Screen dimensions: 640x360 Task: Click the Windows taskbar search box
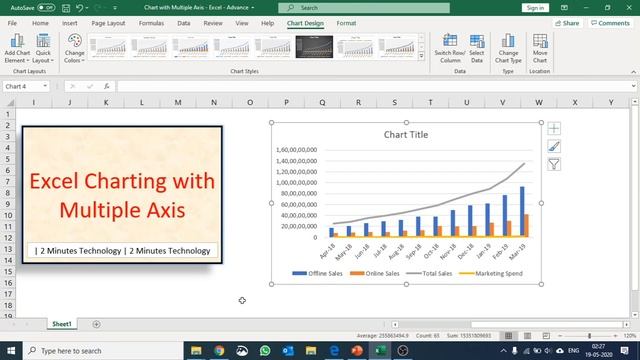pos(103,351)
